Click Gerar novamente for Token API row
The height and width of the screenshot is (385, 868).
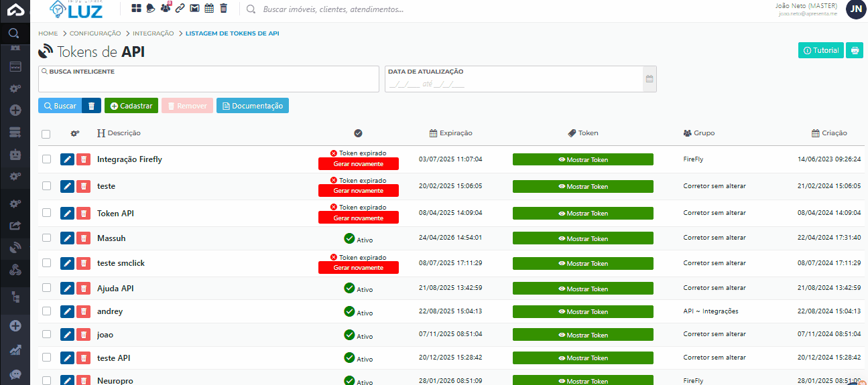click(x=358, y=218)
